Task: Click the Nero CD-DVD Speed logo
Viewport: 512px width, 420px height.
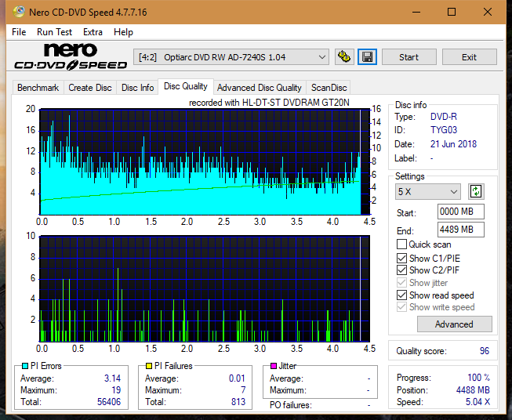Action: tap(71, 56)
